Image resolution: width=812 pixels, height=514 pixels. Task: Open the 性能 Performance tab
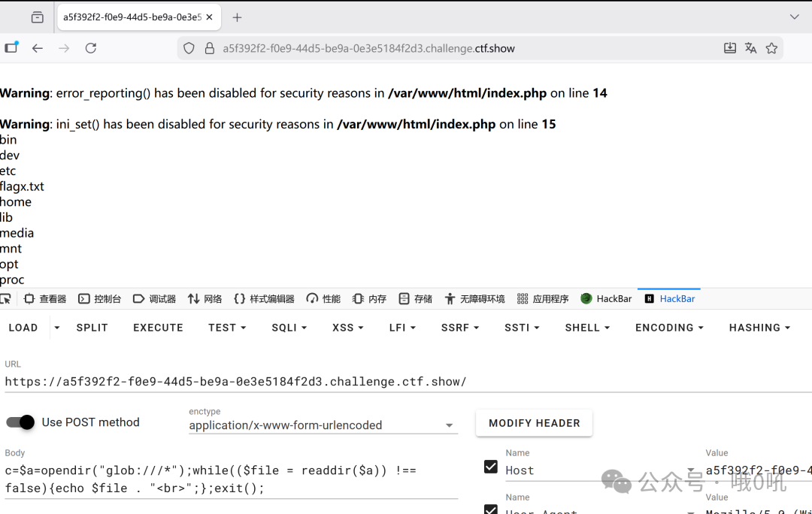(x=323, y=298)
